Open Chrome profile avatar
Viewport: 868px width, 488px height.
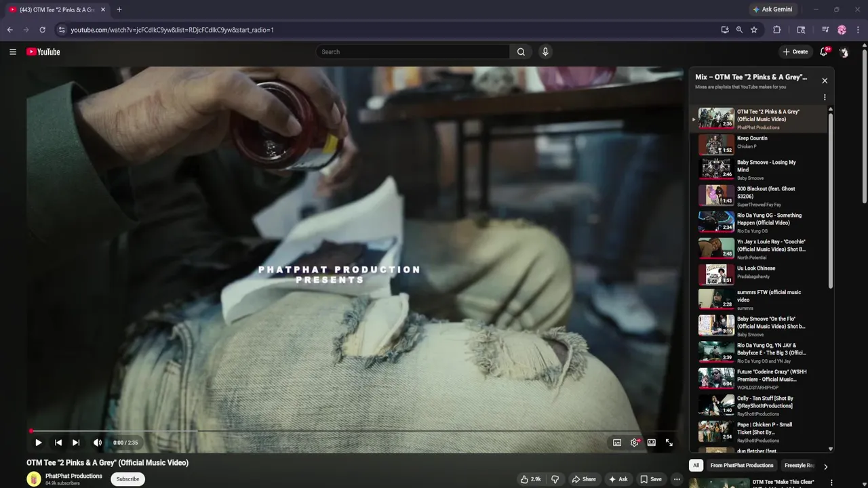(842, 30)
